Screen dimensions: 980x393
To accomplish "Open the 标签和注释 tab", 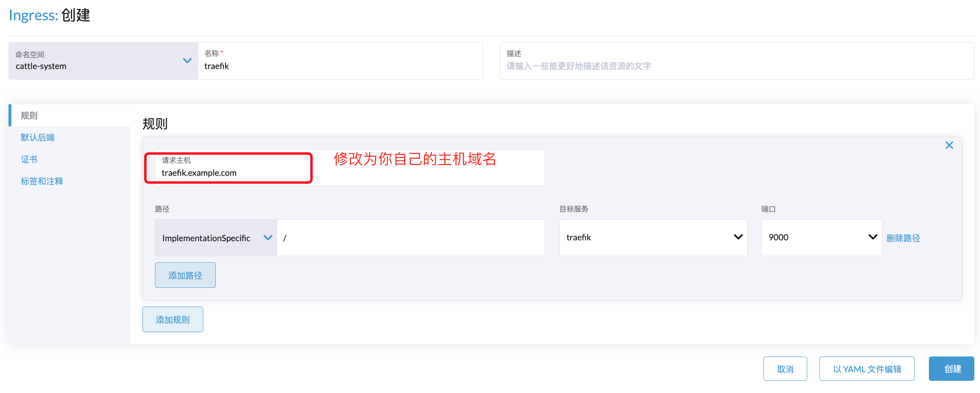I will 42,181.
